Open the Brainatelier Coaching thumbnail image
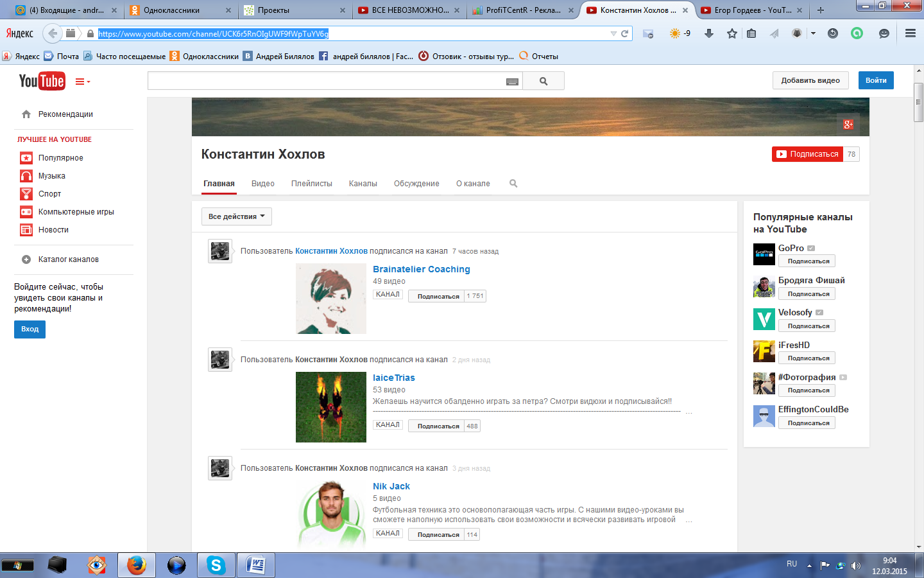The image size is (924, 578). pos(331,299)
